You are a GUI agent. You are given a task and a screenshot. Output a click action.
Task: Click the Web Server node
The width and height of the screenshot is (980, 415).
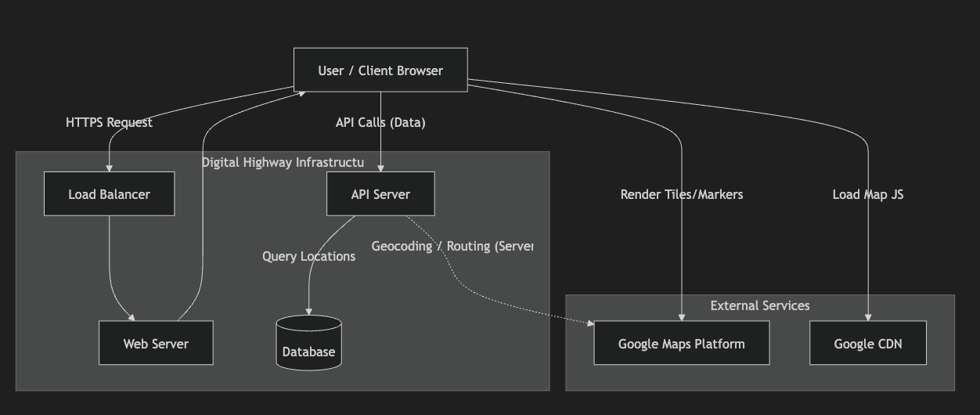click(x=156, y=344)
